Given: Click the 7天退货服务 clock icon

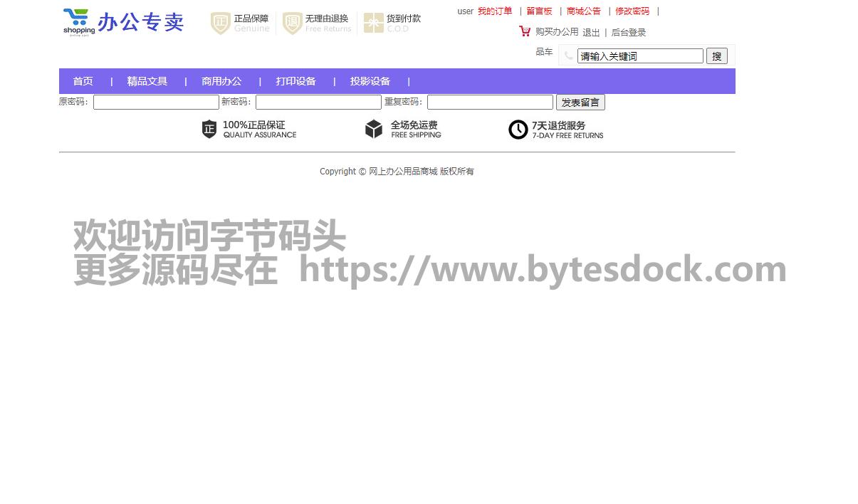Looking at the screenshot, I should click(x=518, y=130).
